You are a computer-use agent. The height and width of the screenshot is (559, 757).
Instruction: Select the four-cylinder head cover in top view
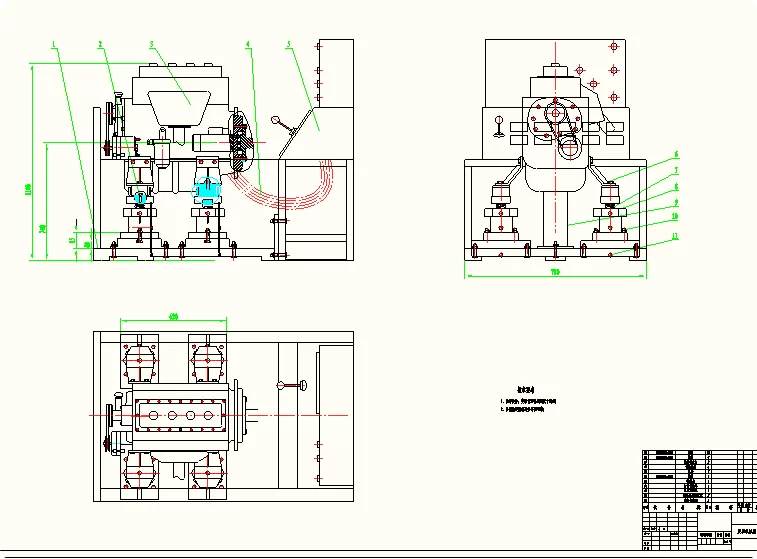point(181,415)
